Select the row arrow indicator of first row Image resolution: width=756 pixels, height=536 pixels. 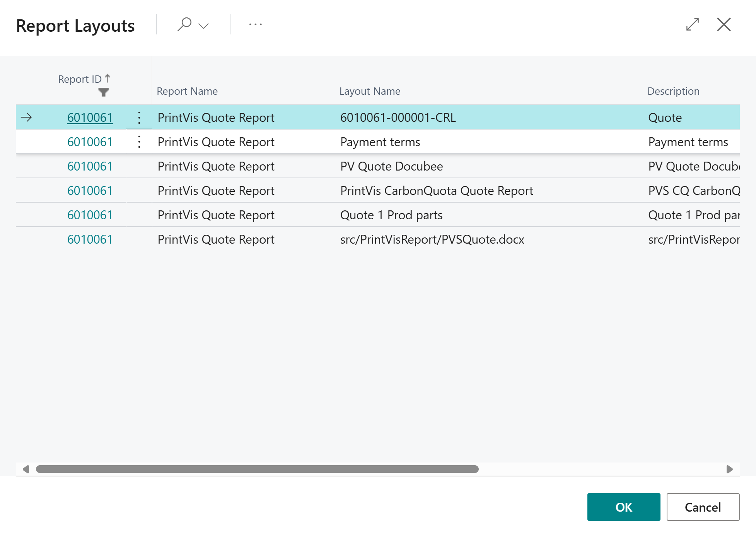pyautogui.click(x=26, y=117)
